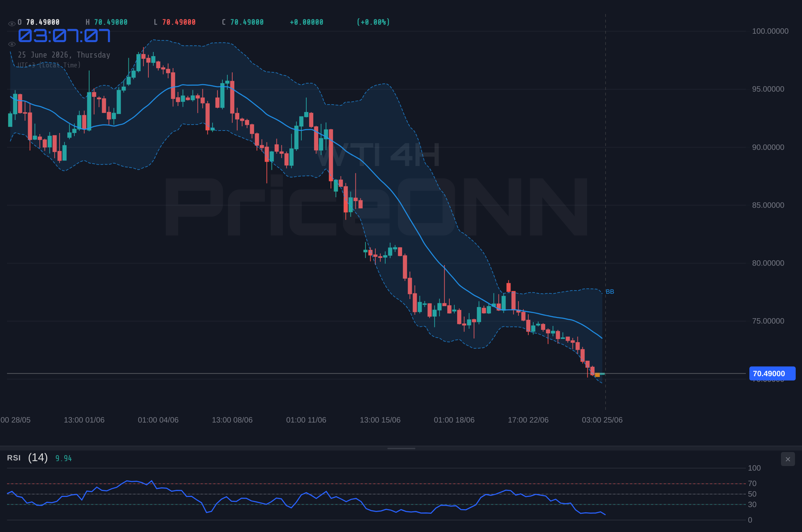This screenshot has width=802, height=532.
Task: Close the RSI indicator panel
Action: pyautogui.click(x=788, y=459)
